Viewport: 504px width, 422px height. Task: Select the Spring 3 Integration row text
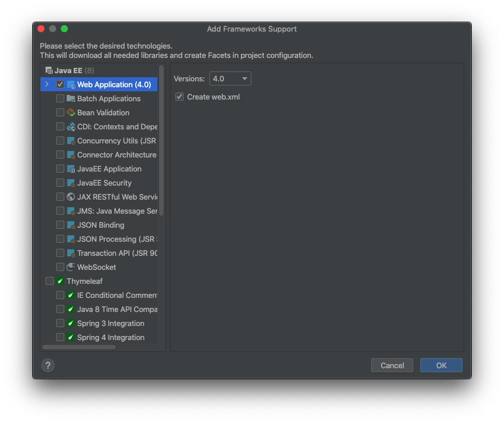point(111,323)
